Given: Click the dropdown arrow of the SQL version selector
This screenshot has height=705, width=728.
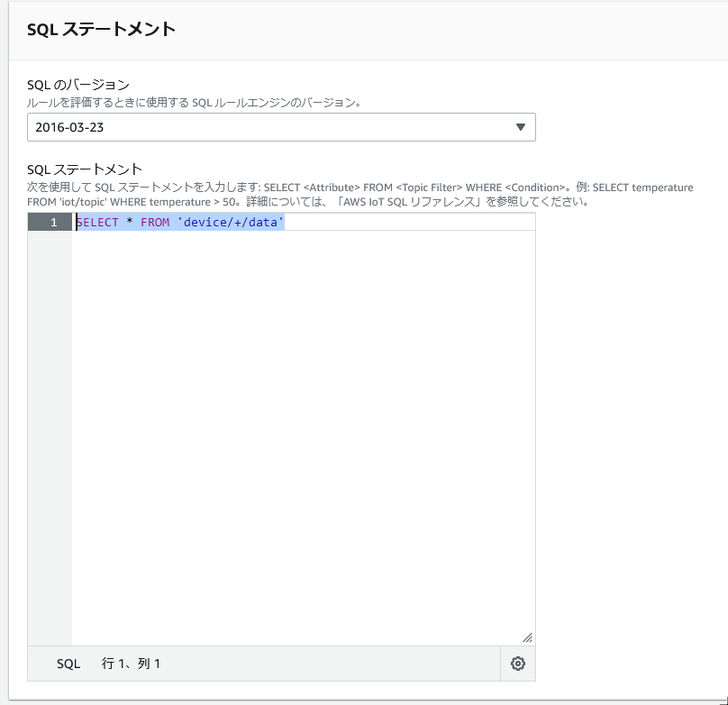Looking at the screenshot, I should (x=521, y=127).
